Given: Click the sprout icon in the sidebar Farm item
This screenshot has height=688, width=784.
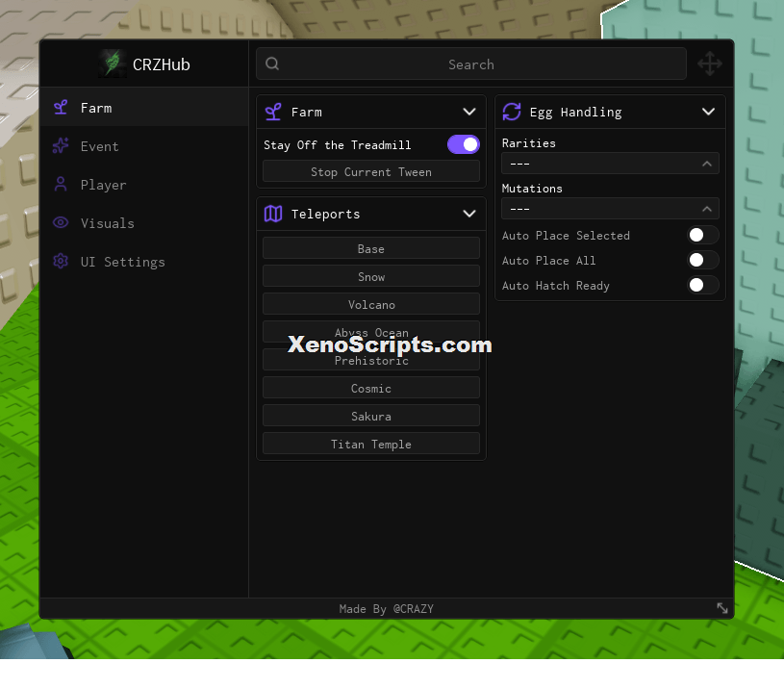Looking at the screenshot, I should (x=61, y=108).
